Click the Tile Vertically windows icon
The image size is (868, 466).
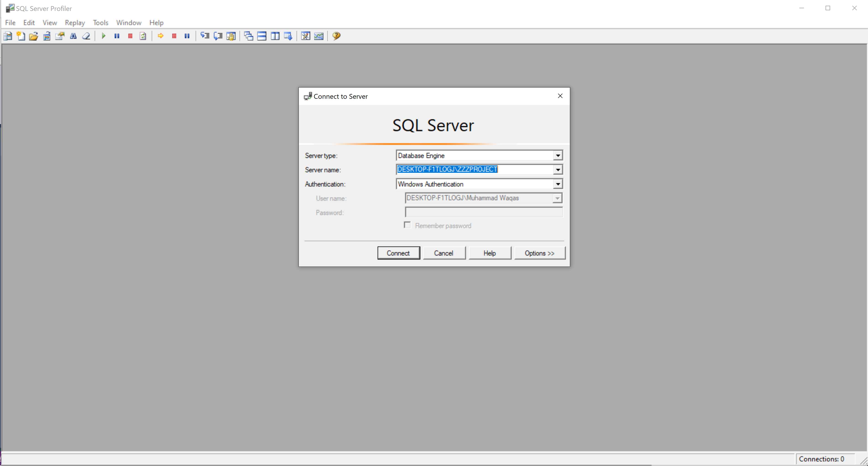pos(275,36)
